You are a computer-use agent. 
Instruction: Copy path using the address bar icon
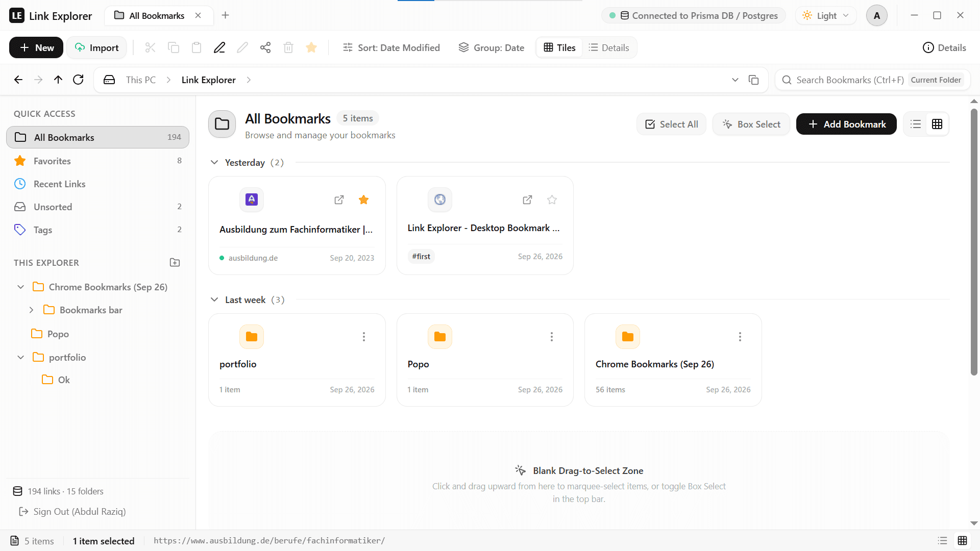(x=753, y=80)
